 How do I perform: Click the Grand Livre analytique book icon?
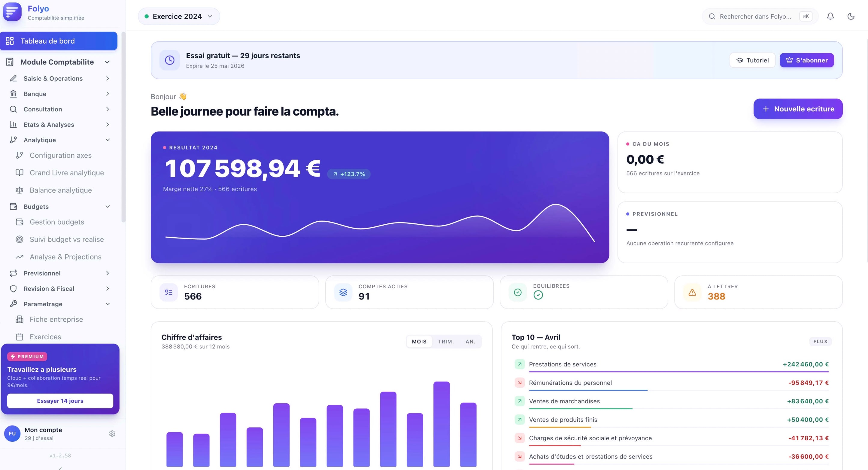[19, 172]
